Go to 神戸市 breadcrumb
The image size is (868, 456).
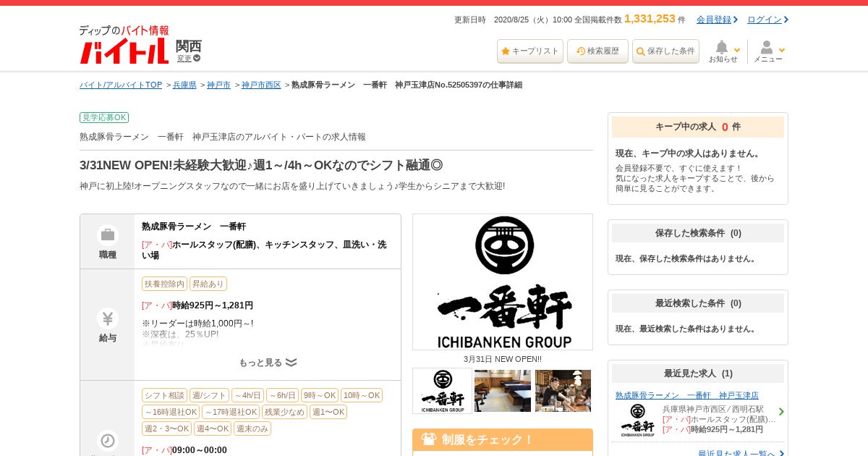point(218,85)
